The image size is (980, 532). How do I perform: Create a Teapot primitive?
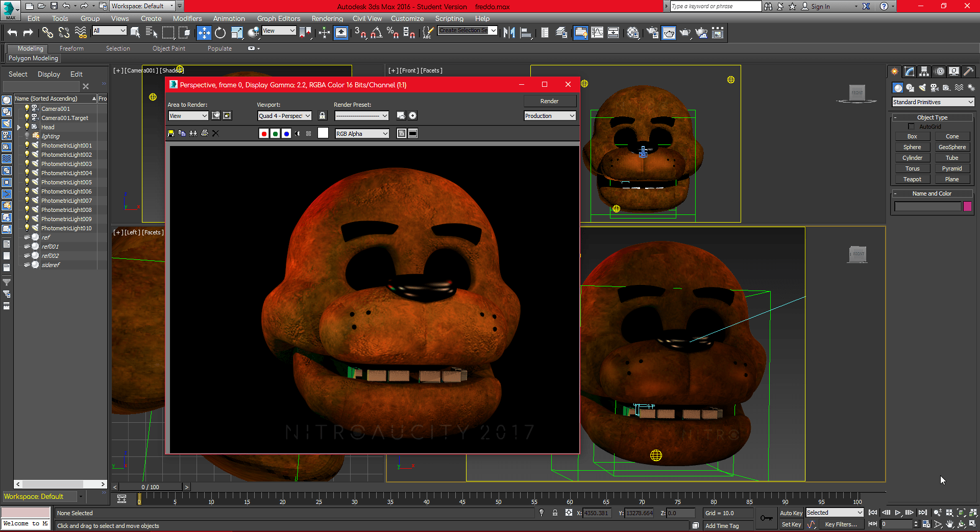912,179
